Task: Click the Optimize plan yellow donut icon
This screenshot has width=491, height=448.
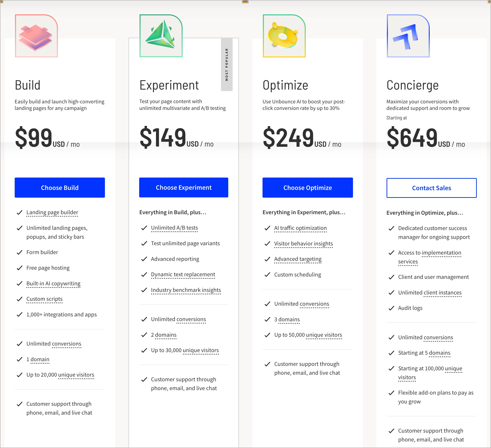Action: pos(284,36)
